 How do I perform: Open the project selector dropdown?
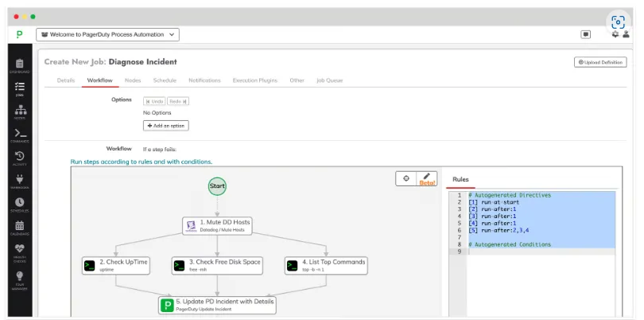coord(107,34)
